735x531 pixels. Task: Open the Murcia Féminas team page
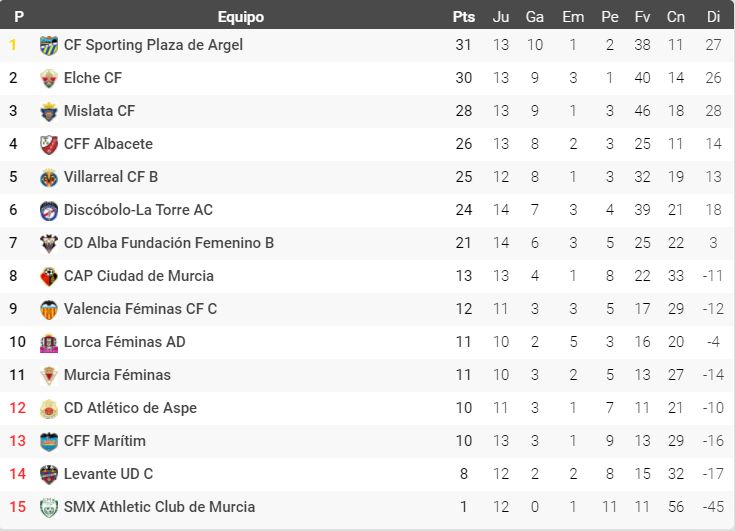tap(117, 375)
